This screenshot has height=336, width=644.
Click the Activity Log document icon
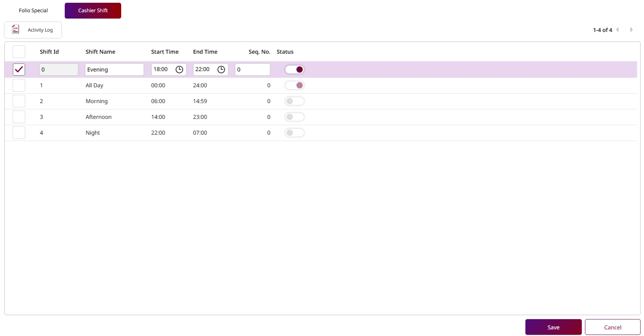(15, 30)
